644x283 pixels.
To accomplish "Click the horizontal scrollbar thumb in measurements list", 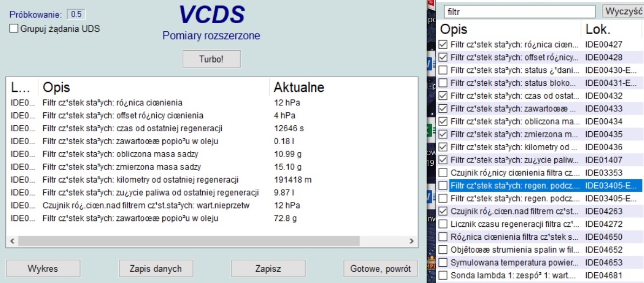I will (x=189, y=241).
